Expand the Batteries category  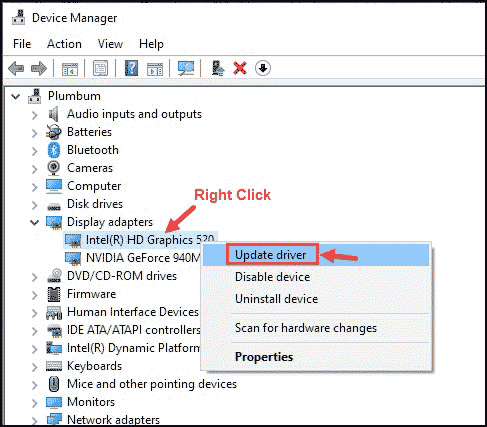click(35, 133)
